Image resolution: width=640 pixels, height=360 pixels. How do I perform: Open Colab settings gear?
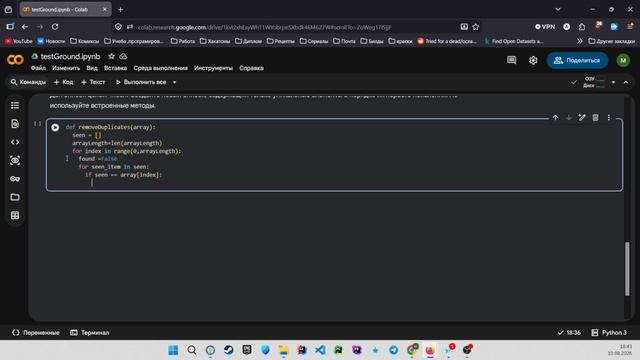tap(533, 60)
